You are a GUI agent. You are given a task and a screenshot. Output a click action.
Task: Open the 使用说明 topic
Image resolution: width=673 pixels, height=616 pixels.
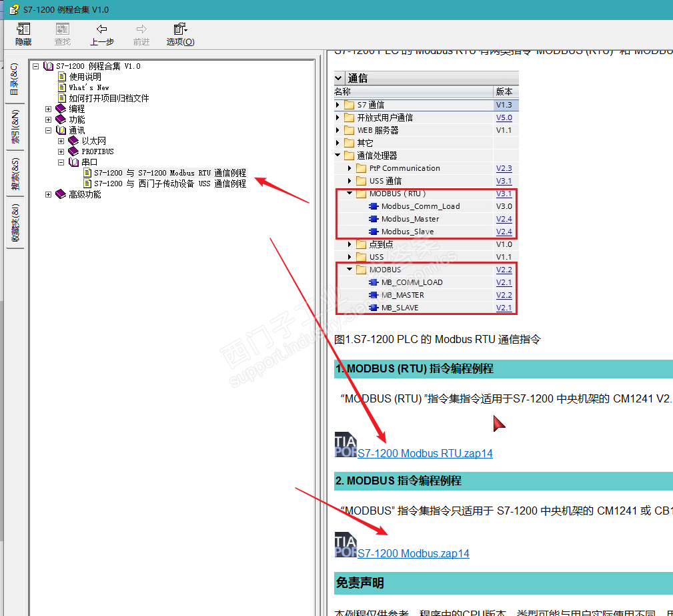pos(85,77)
